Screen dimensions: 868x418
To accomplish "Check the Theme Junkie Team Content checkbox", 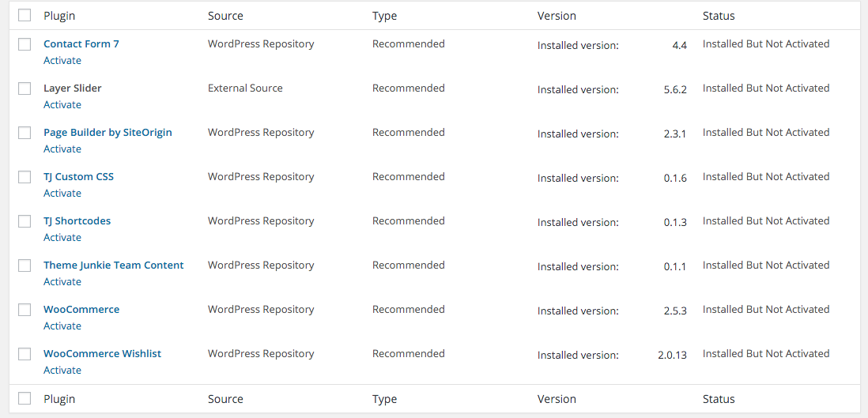I will [x=25, y=265].
